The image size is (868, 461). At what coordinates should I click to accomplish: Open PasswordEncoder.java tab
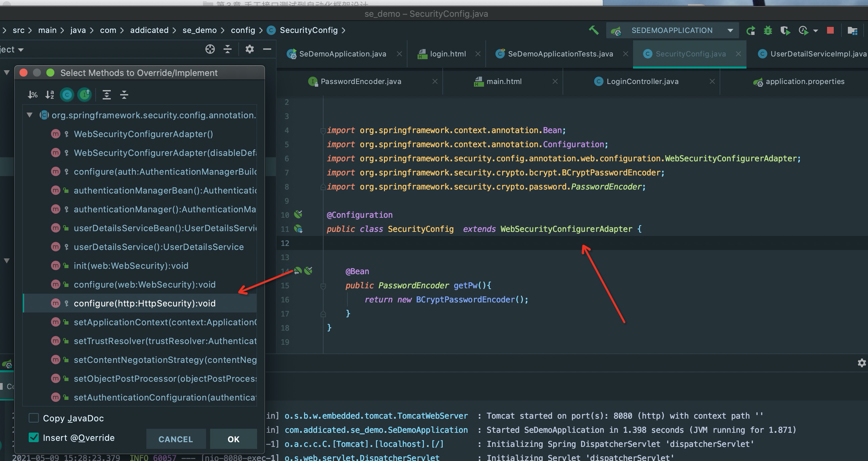point(360,82)
